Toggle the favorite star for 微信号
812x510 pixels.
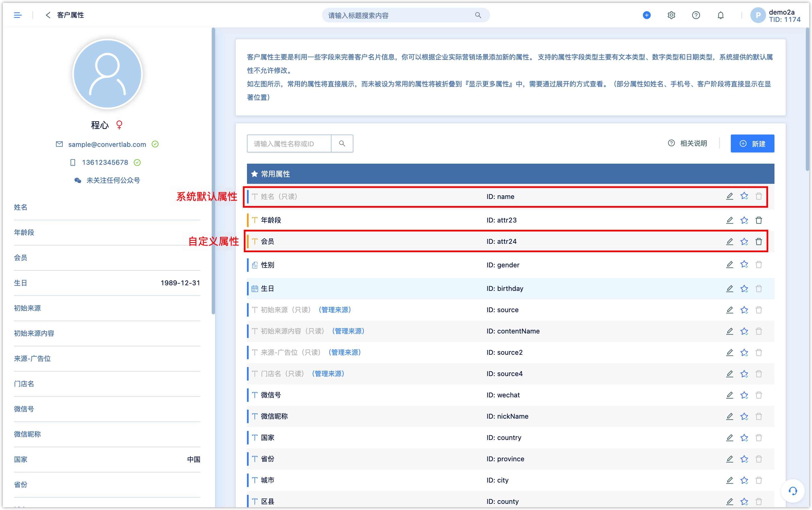[x=744, y=395]
